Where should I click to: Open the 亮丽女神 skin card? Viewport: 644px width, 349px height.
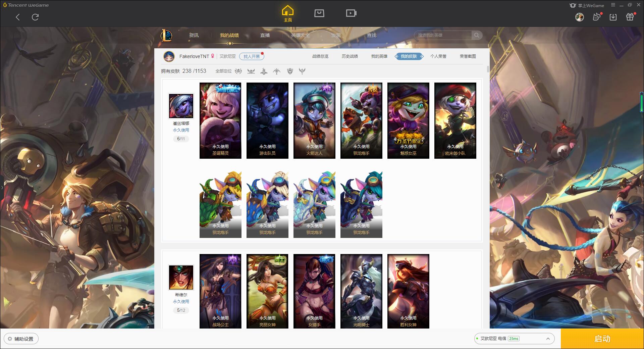(x=267, y=291)
